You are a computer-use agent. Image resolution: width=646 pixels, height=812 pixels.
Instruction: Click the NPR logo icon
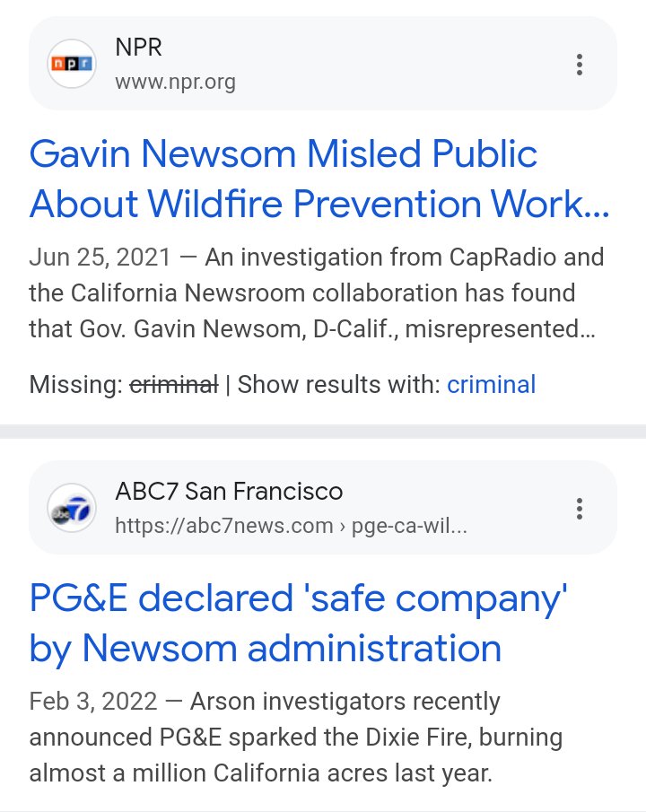click(x=72, y=64)
